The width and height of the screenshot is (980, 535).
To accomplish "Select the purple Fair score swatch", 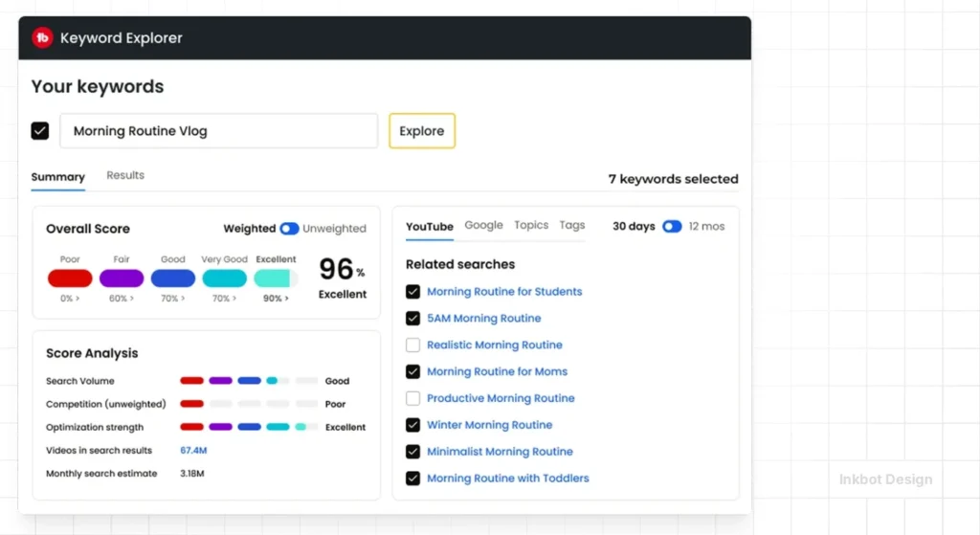I will click(x=122, y=279).
